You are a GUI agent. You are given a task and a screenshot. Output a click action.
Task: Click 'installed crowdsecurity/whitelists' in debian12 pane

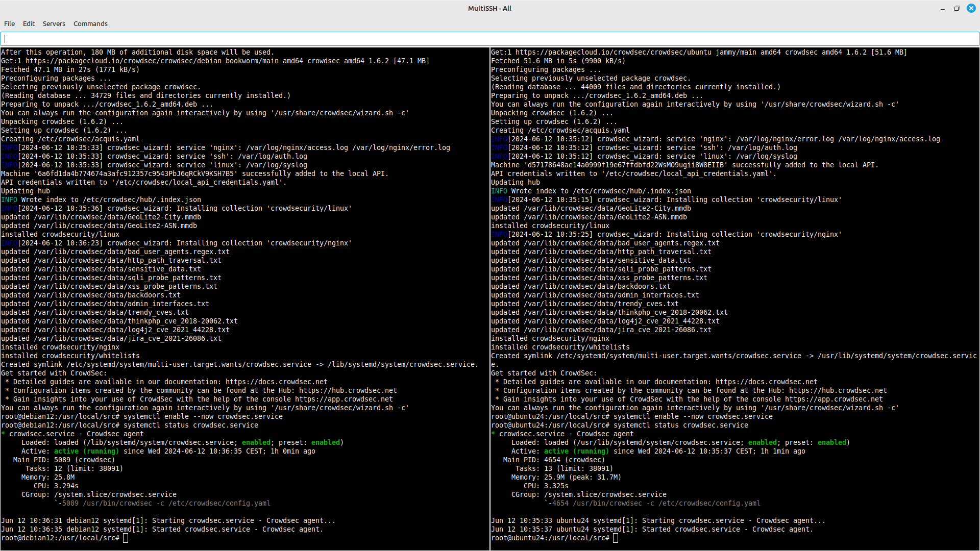point(70,356)
